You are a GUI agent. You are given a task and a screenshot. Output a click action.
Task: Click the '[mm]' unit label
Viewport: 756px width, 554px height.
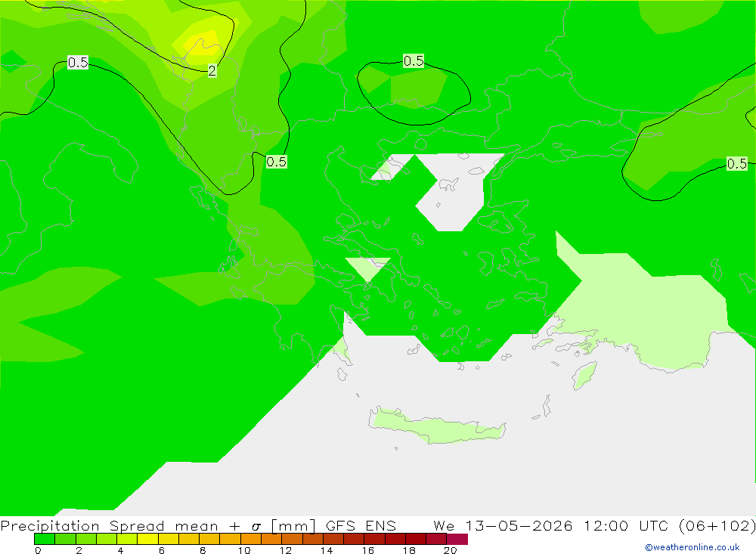pyautogui.click(x=293, y=525)
